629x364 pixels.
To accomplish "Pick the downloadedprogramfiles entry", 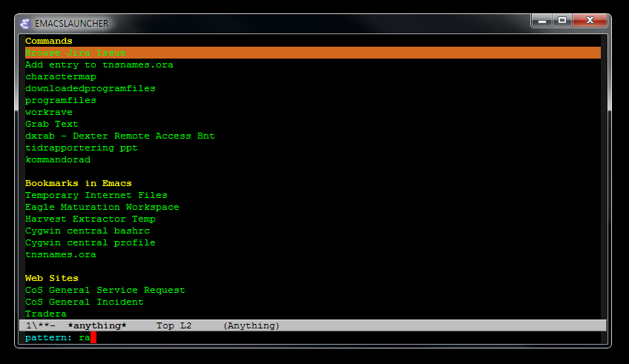I will tap(90, 89).
